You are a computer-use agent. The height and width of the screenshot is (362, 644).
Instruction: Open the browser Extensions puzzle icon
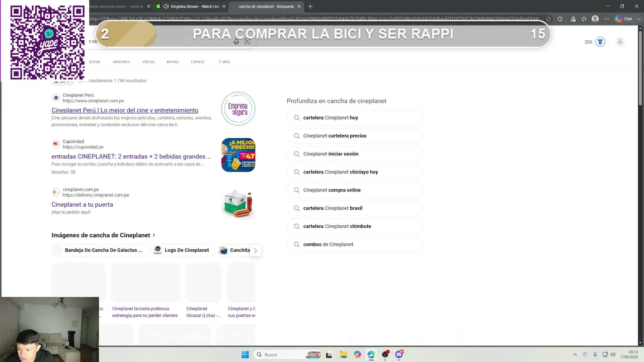[560, 19]
